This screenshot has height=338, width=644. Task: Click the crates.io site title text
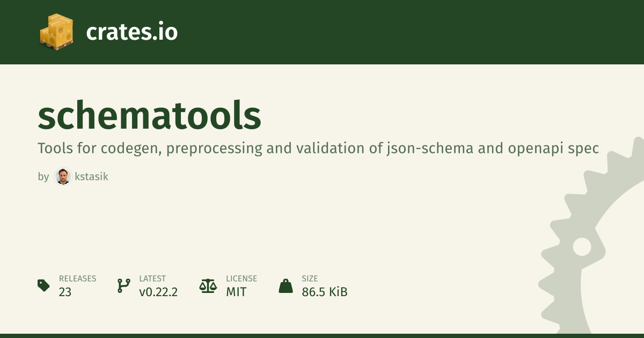[131, 32]
